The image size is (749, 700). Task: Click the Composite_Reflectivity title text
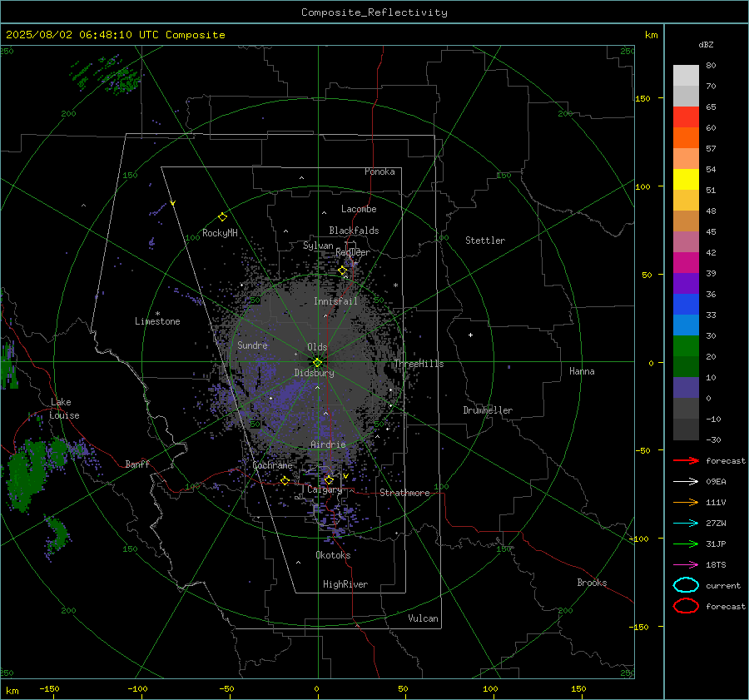pyautogui.click(x=374, y=12)
